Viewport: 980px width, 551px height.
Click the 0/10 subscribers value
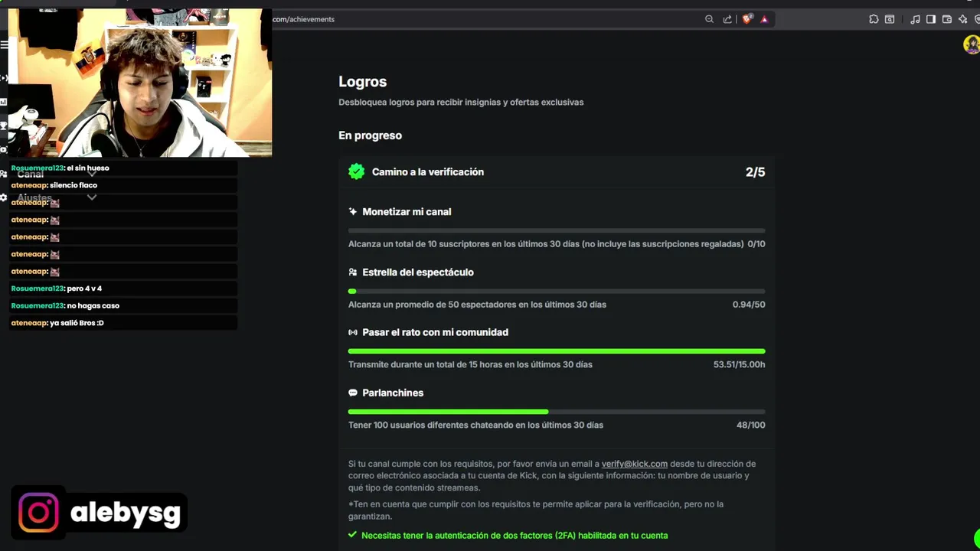[x=756, y=244]
